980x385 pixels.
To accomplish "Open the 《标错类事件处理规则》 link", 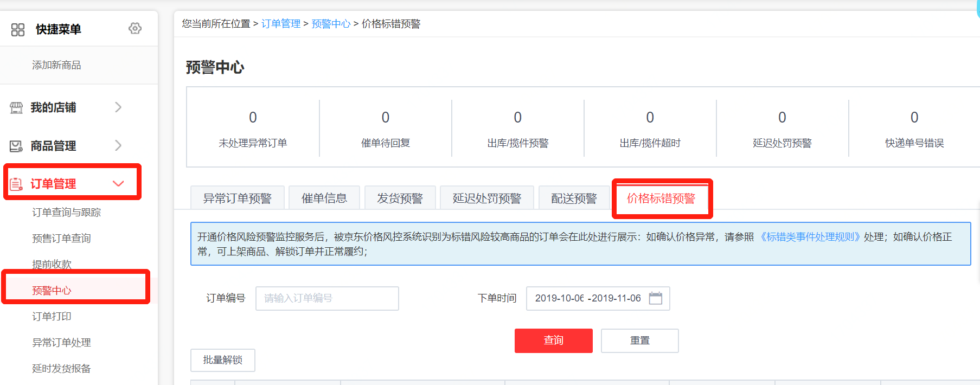I will (809, 237).
